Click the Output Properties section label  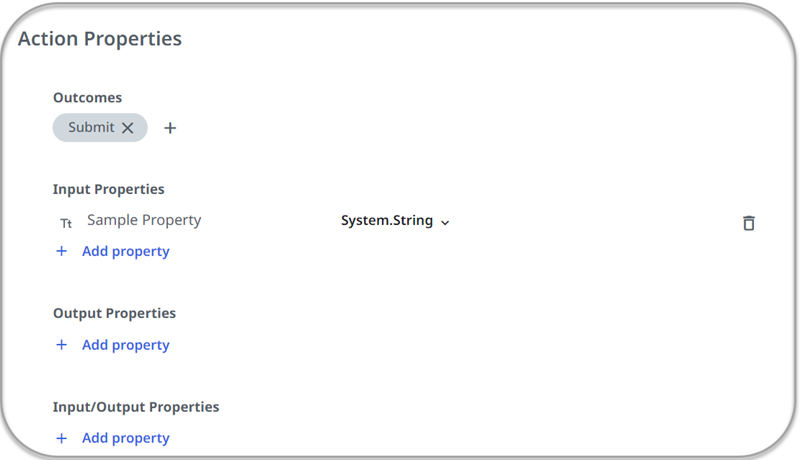114,313
